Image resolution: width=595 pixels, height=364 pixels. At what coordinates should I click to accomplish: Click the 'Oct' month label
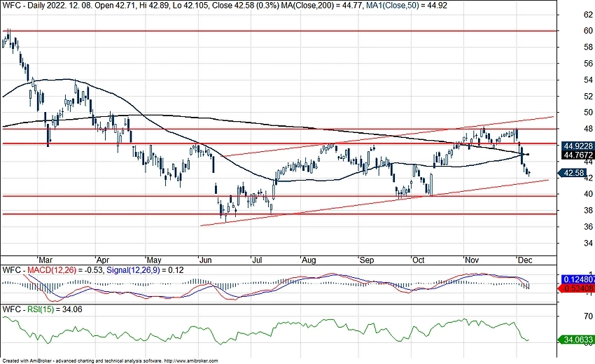pos(418,260)
